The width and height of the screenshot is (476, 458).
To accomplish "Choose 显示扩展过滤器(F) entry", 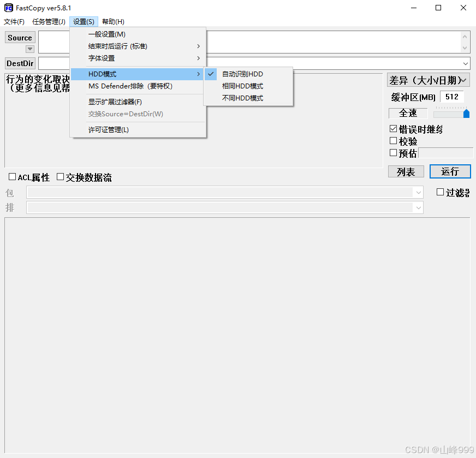I will 138,102.
